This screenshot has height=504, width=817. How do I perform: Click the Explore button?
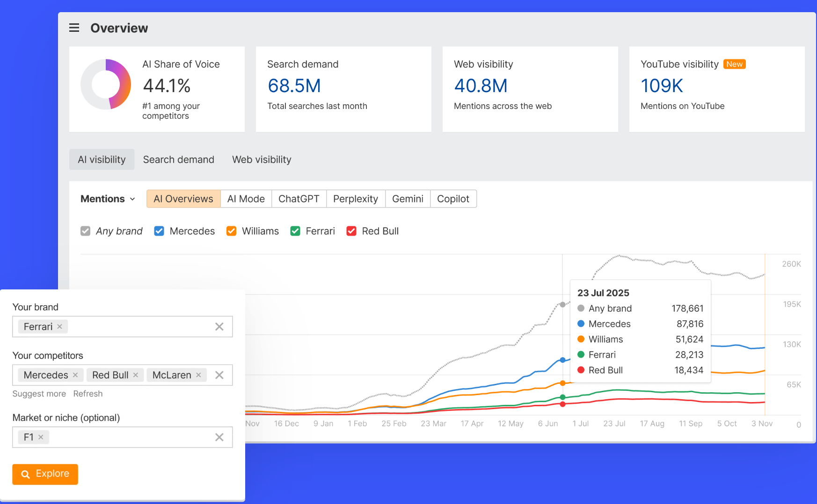pyautogui.click(x=45, y=474)
